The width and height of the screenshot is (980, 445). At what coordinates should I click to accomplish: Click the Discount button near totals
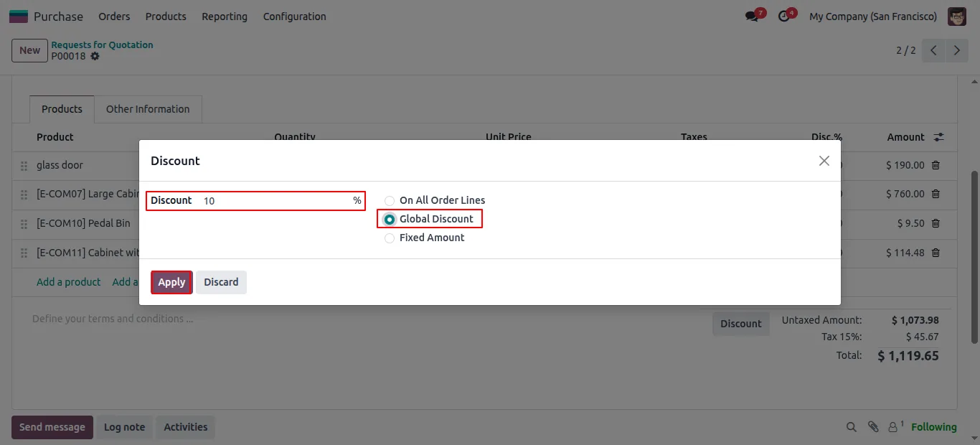tap(740, 324)
